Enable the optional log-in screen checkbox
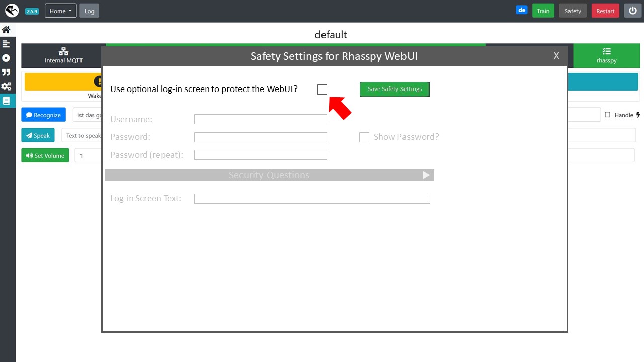Image resolution: width=644 pixels, height=362 pixels. [322, 89]
